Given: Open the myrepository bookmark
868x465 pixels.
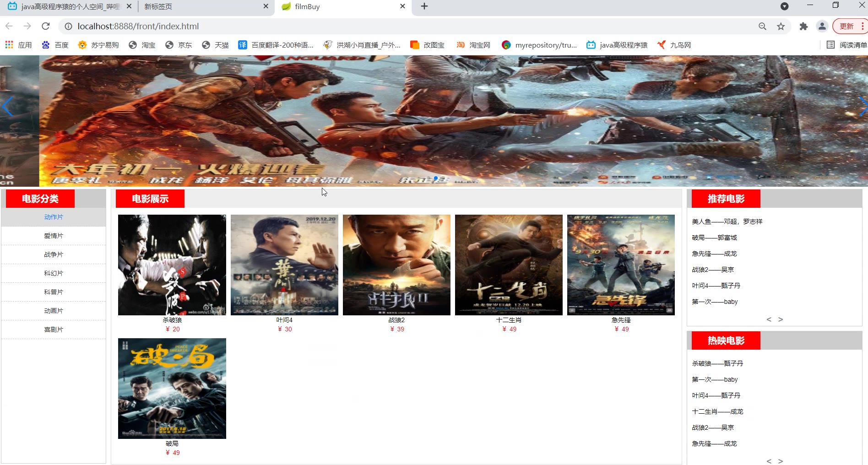Looking at the screenshot, I should (x=539, y=45).
